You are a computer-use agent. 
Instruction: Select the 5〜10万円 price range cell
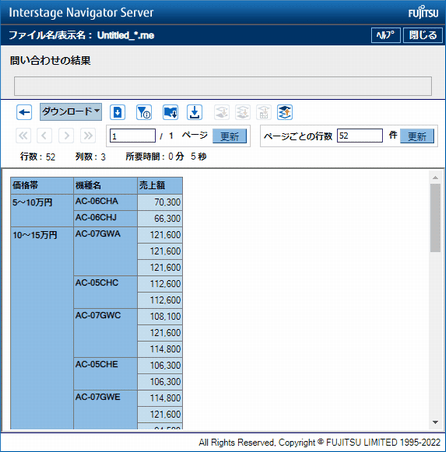[x=42, y=210]
